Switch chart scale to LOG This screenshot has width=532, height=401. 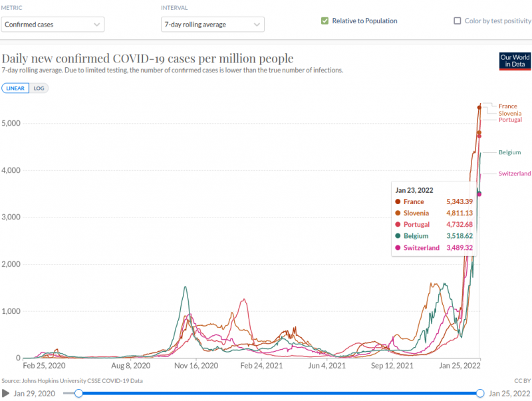(40, 88)
